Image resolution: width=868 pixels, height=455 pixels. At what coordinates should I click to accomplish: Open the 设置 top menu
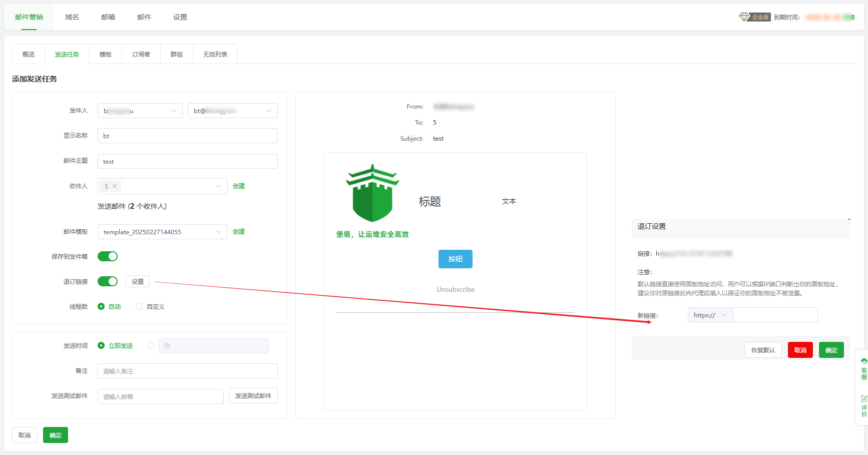(180, 17)
